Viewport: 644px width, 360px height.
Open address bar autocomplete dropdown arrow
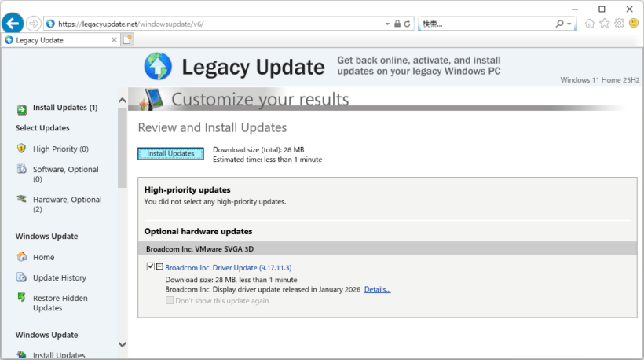387,24
